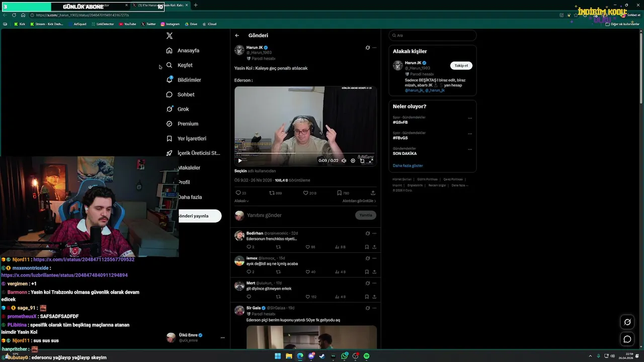Image resolution: width=644 pixels, height=362 pixels.
Task: Open WhatsApp from the taskbar
Action: click(344, 356)
